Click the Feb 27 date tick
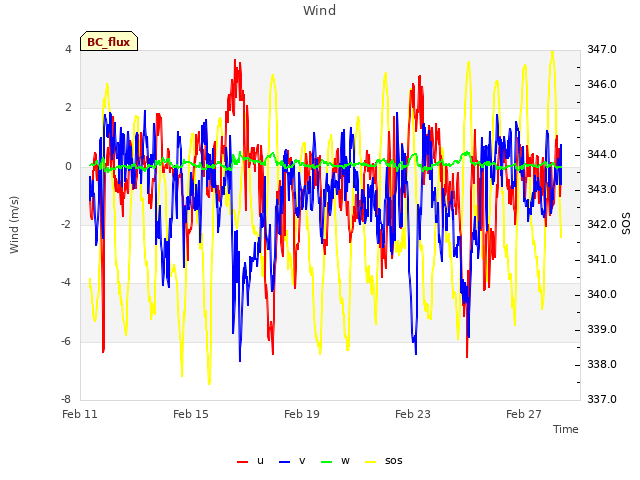This screenshot has height=480, width=640. [x=524, y=414]
